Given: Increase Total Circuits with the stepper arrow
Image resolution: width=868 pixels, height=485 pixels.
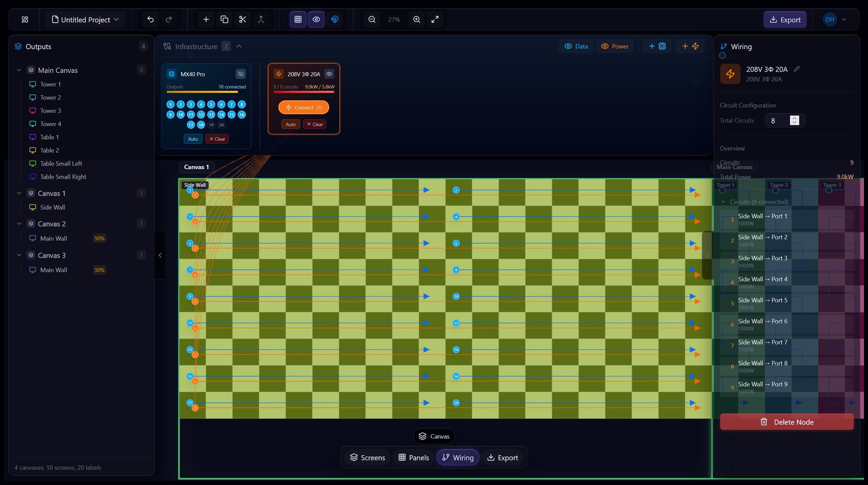Looking at the screenshot, I should point(795,118).
